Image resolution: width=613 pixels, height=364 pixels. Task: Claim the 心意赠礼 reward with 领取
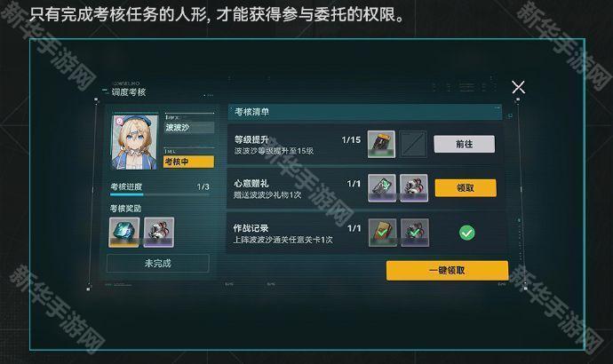click(x=466, y=188)
